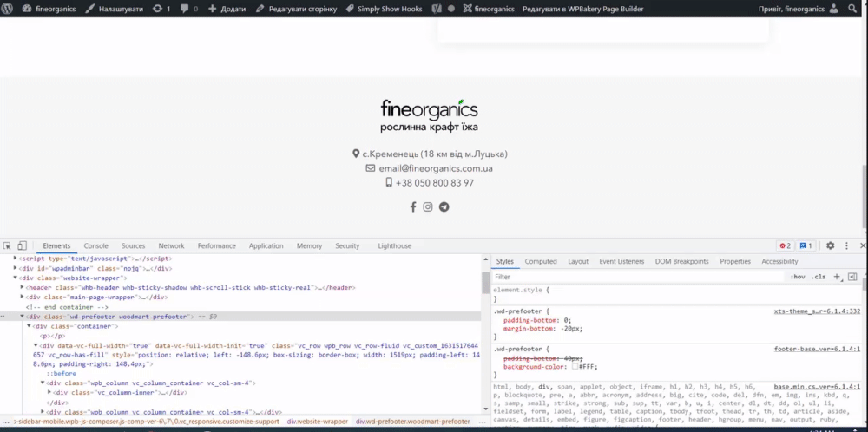Open the Facebook social icon
The height and width of the screenshot is (432, 868).
[x=413, y=206]
